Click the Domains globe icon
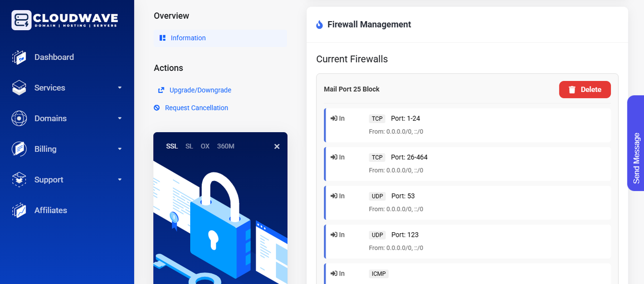644x284 pixels. point(19,119)
